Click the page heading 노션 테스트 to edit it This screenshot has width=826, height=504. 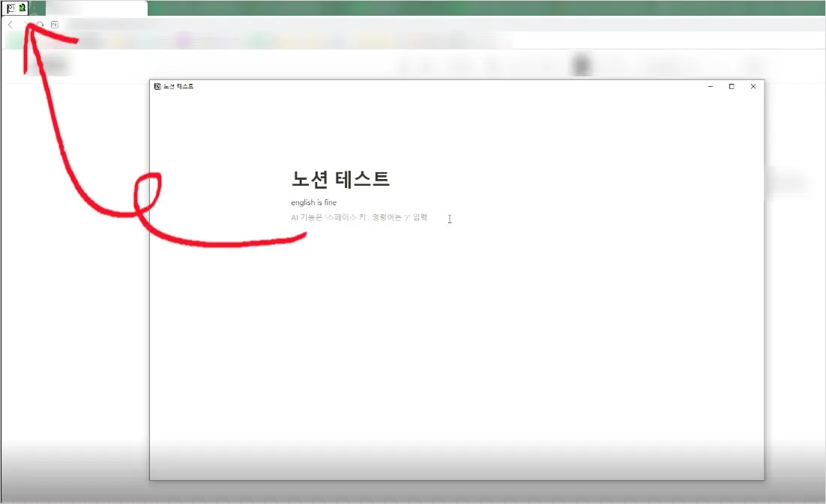pos(341,179)
